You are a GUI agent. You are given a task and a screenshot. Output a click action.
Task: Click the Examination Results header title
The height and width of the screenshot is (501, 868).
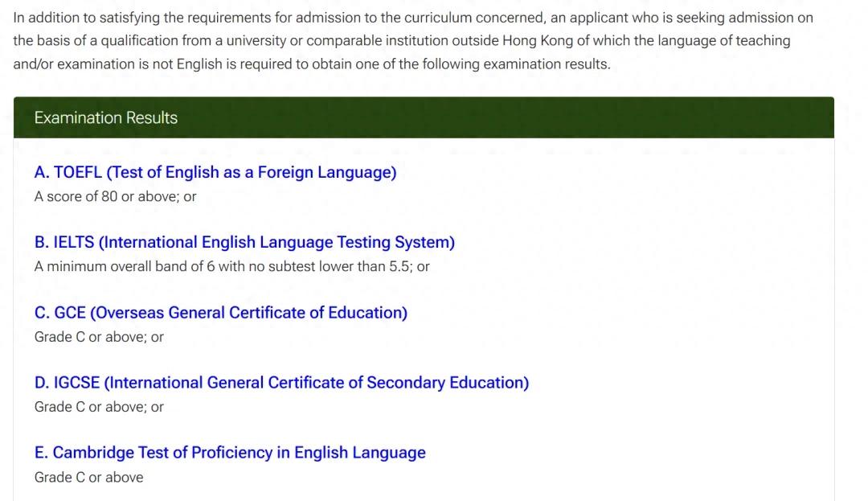[105, 117]
